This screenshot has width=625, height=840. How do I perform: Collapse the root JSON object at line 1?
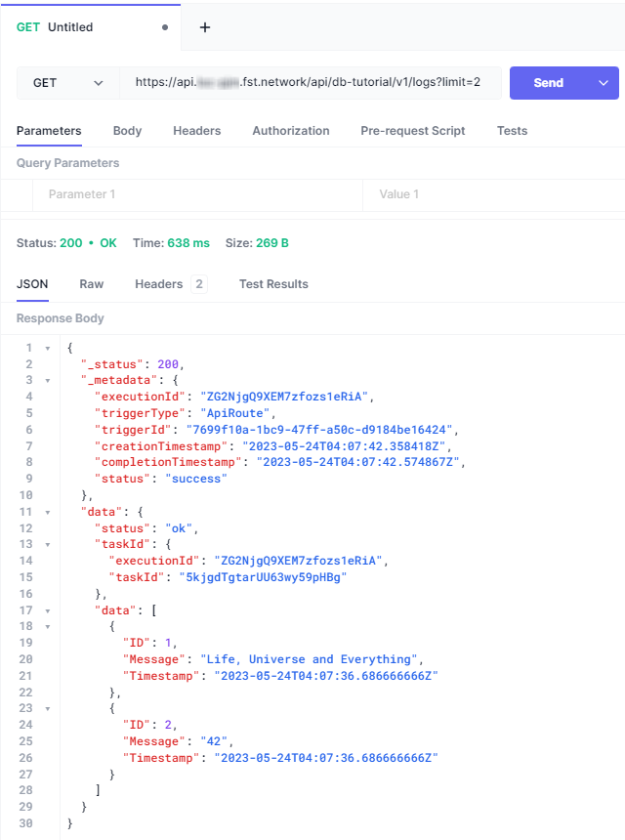click(48, 349)
